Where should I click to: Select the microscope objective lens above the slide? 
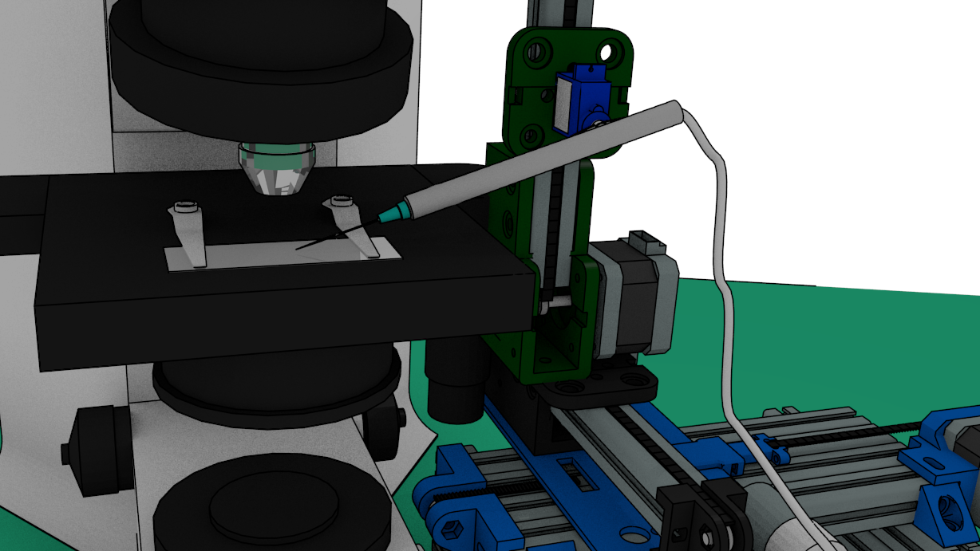(x=278, y=169)
